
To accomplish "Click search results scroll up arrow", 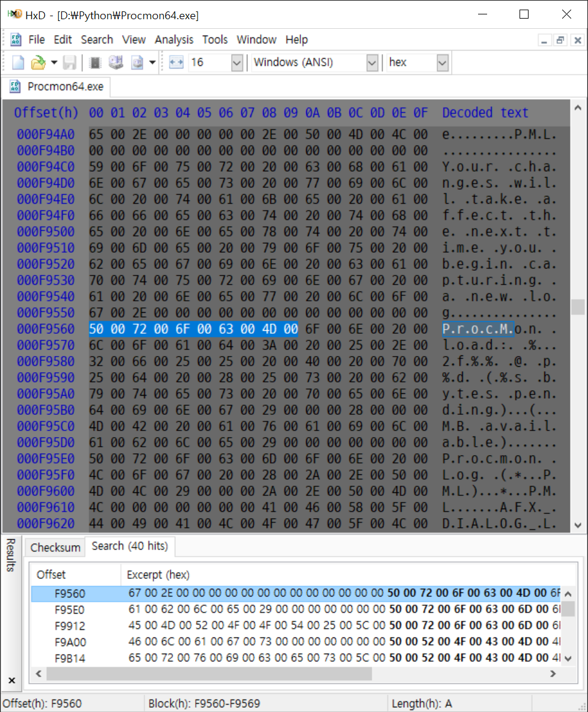I will (x=568, y=594).
